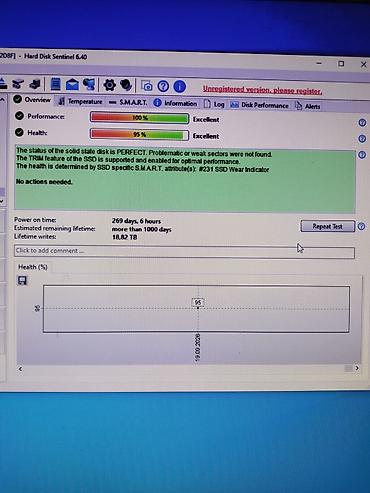Viewport: 370px width, 493px height.
Task: Click the Power on time label
Action: tap(35, 220)
